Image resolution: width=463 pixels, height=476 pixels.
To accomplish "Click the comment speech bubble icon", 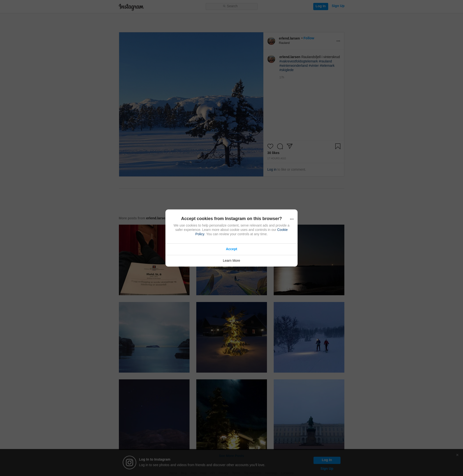I will [x=280, y=146].
